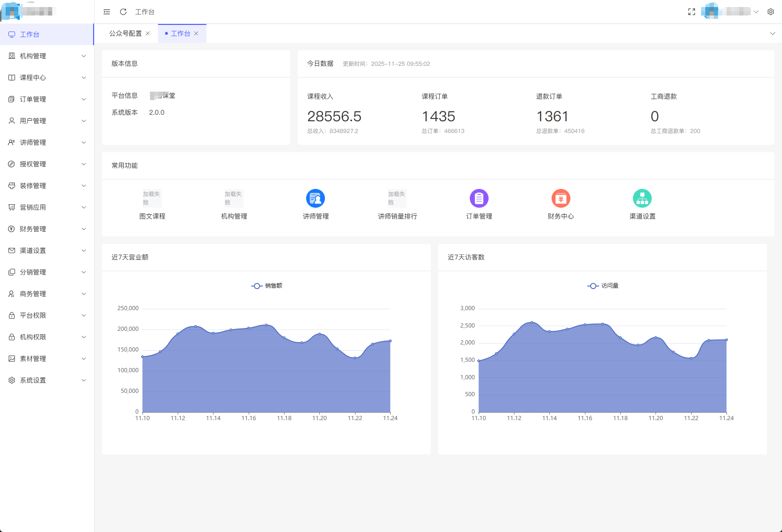Expand the 财务管理 sidebar menu
The height and width of the screenshot is (532, 782).
tap(47, 229)
